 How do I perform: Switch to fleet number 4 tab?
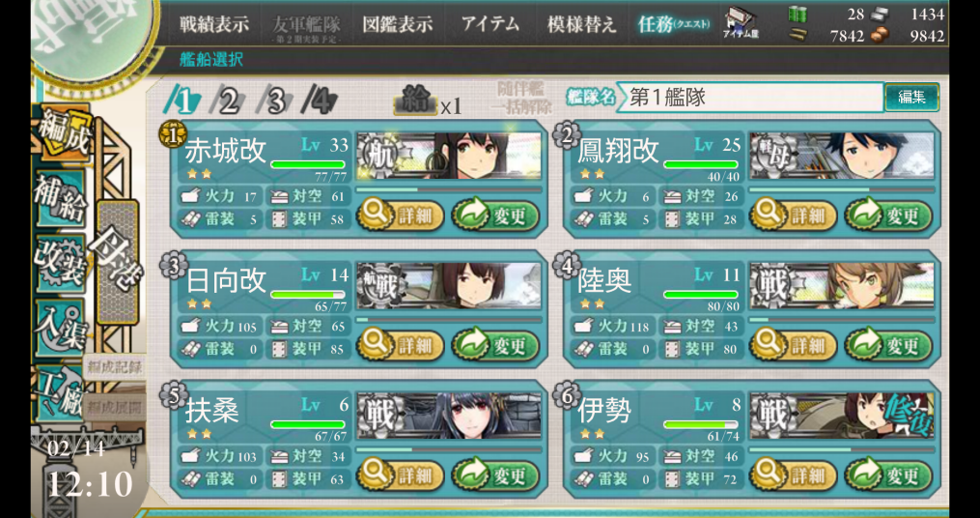coord(319,101)
